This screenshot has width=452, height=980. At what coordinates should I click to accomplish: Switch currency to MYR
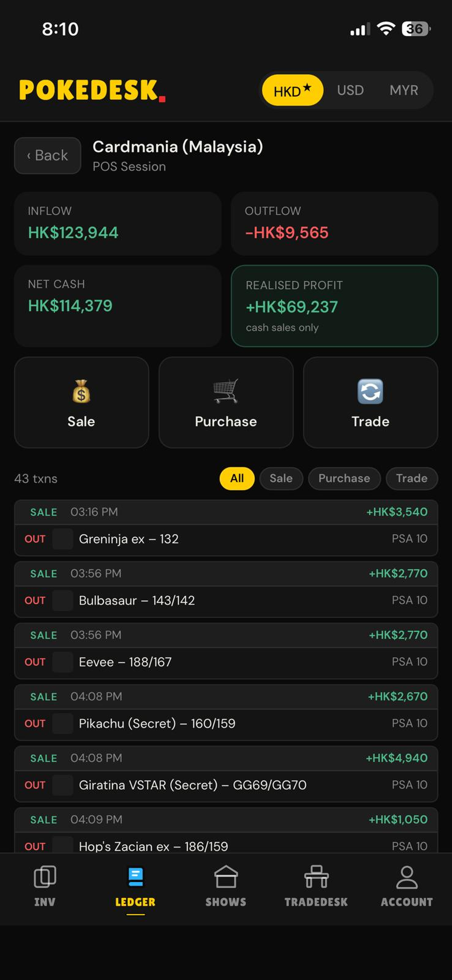tap(404, 90)
